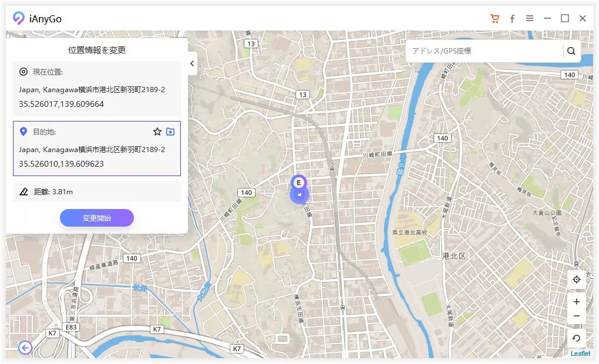
Task: Zoom in on the map
Action: tap(577, 302)
